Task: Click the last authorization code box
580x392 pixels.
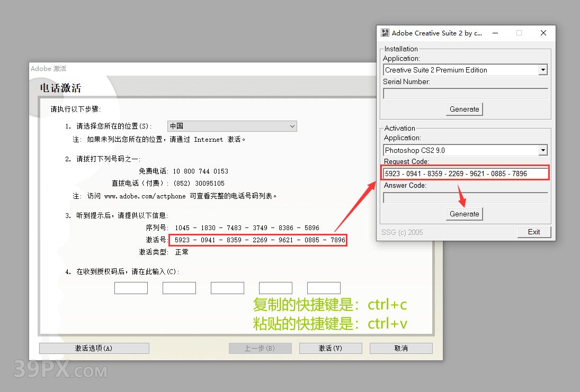Action: (x=324, y=288)
